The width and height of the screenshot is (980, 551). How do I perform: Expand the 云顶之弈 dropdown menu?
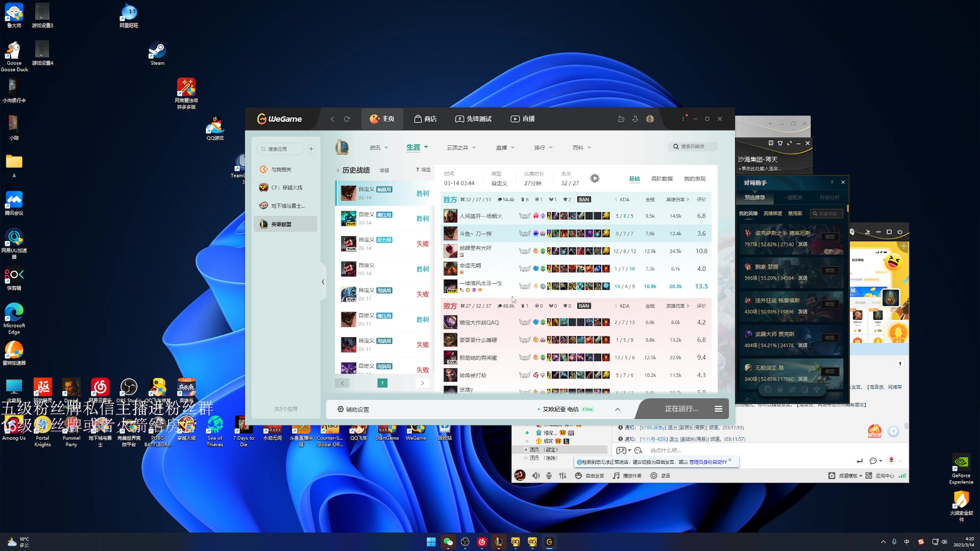461,148
